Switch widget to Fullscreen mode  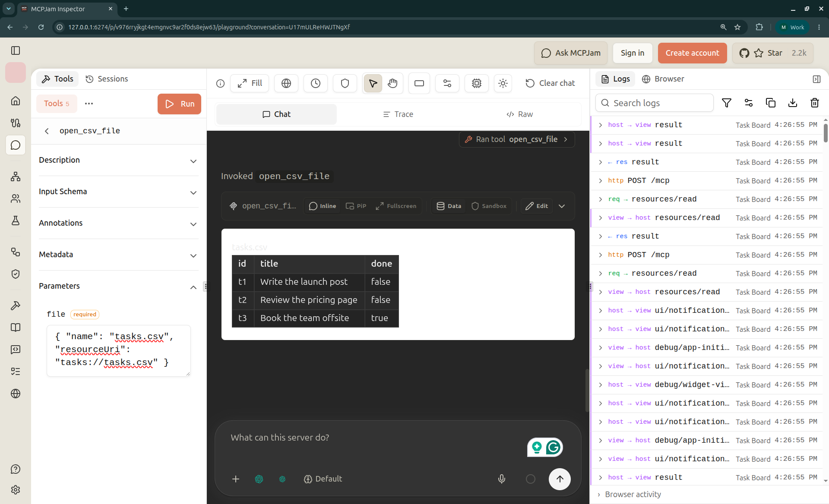click(x=396, y=206)
